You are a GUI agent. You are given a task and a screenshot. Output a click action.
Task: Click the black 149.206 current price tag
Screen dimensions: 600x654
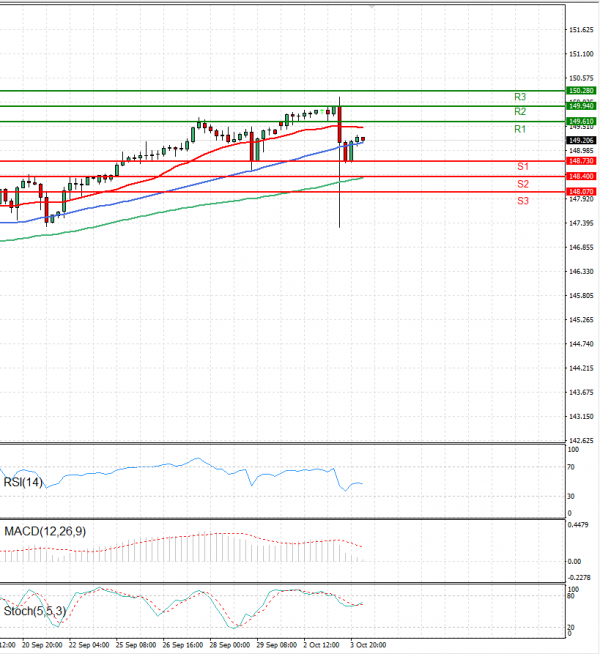pos(582,140)
